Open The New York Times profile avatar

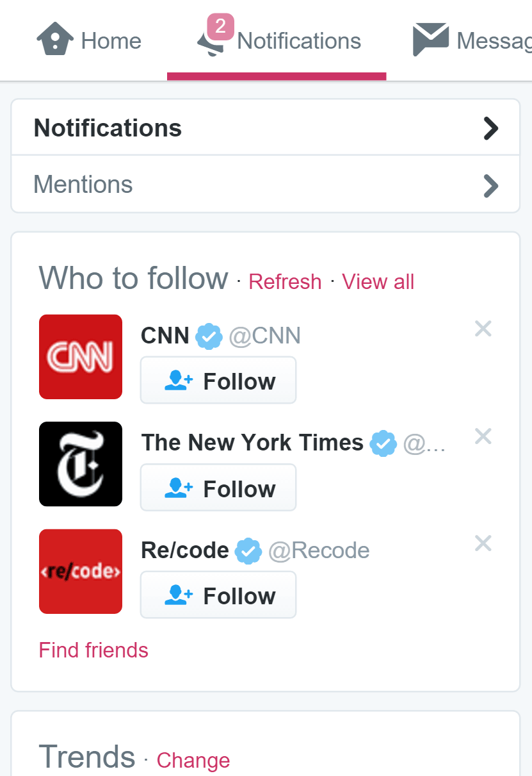point(81,464)
